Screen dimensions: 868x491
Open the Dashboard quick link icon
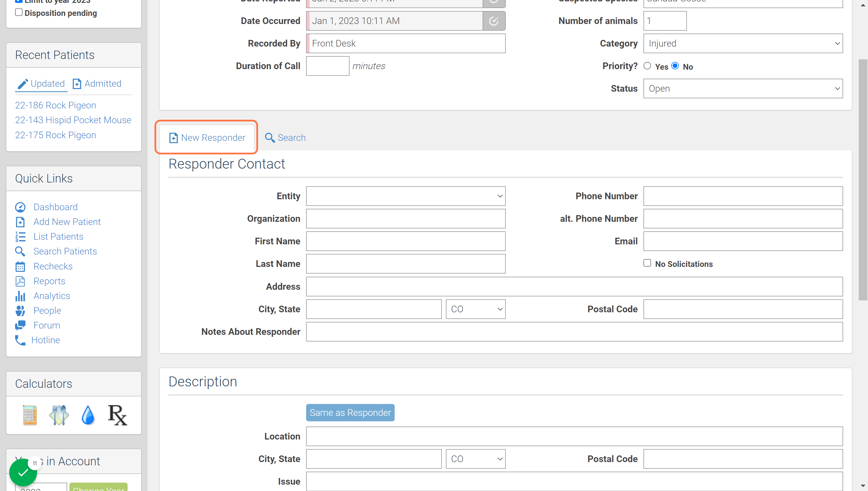click(20, 207)
